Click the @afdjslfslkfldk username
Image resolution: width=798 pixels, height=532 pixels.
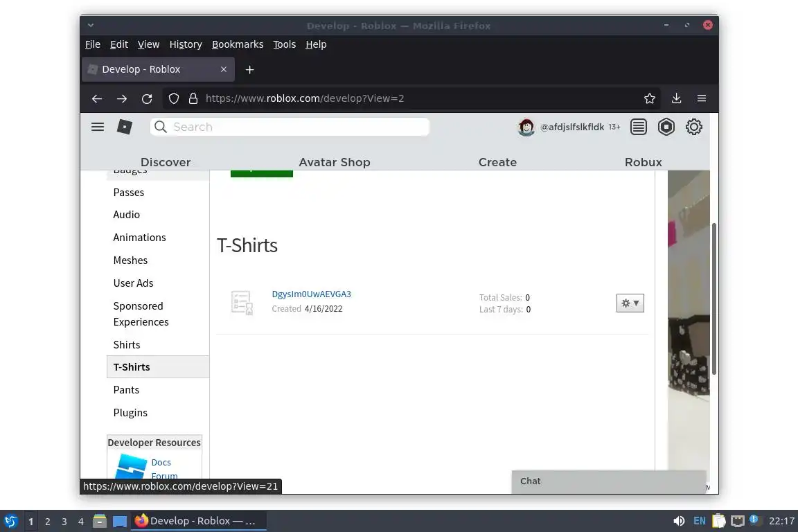coord(572,127)
